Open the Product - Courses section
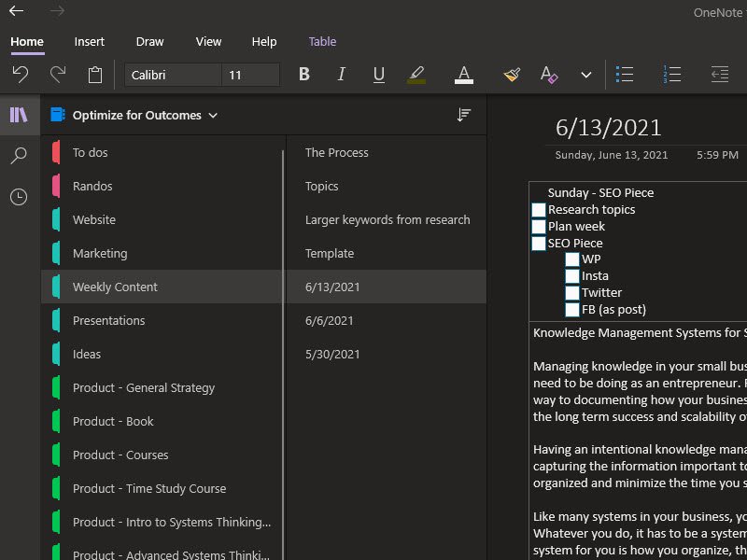Viewport: 747px width, 560px height. pyautogui.click(x=162, y=455)
